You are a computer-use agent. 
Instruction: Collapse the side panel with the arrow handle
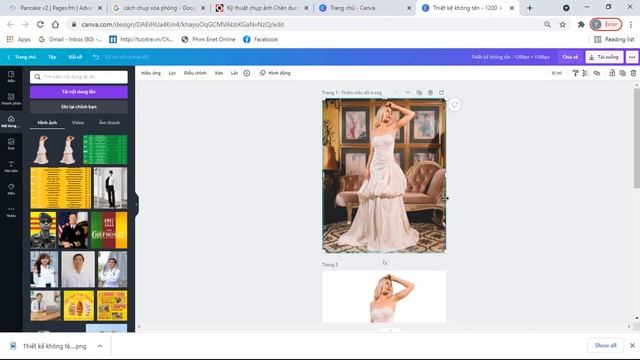[136, 204]
